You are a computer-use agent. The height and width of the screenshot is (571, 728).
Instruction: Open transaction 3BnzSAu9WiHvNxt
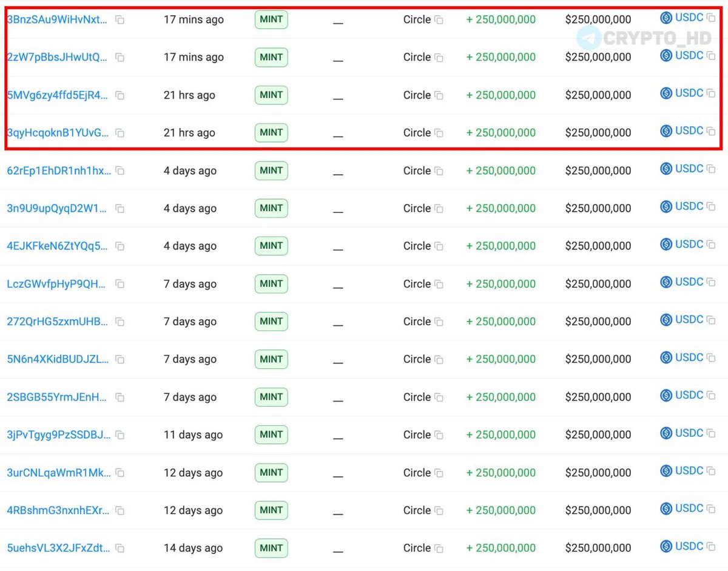58,19
